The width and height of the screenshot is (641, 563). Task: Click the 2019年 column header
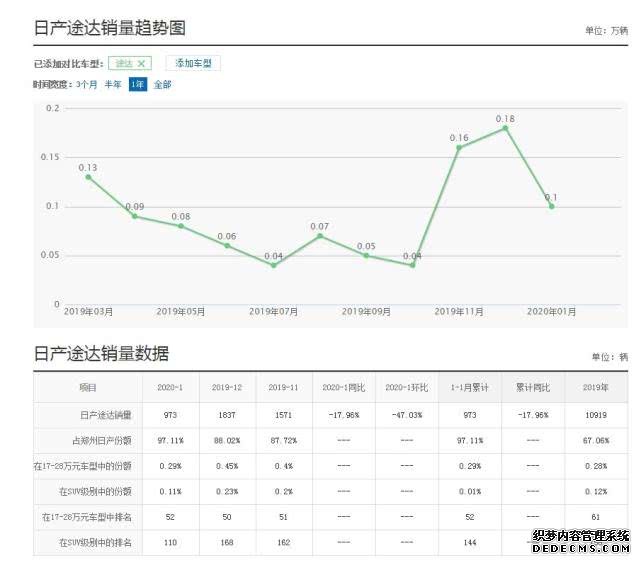[x=596, y=387]
